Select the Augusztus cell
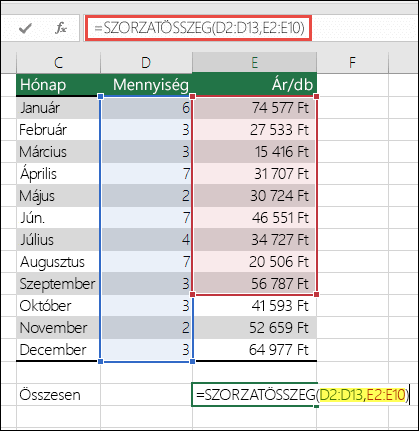419x431 pixels. point(58,262)
